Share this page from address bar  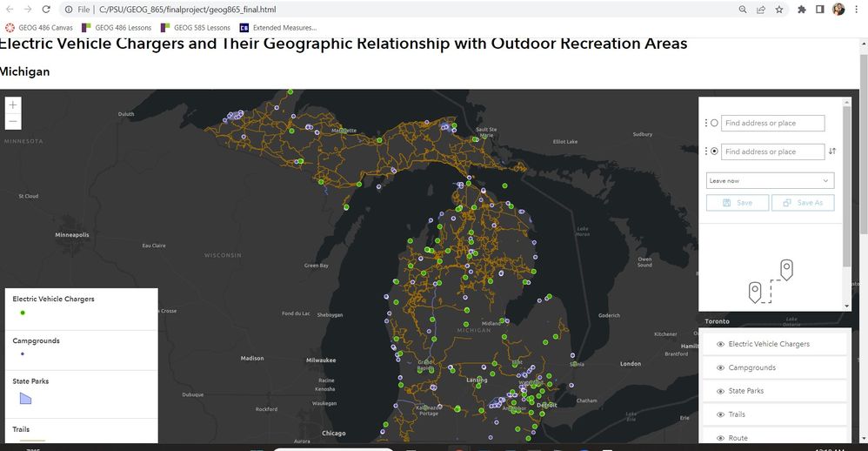(x=761, y=10)
